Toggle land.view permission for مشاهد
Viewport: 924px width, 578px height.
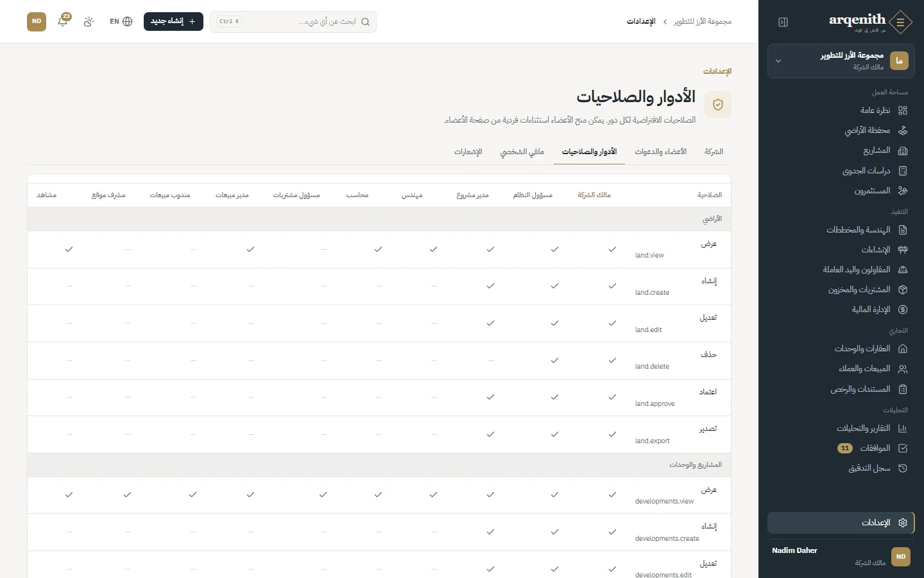(x=69, y=249)
